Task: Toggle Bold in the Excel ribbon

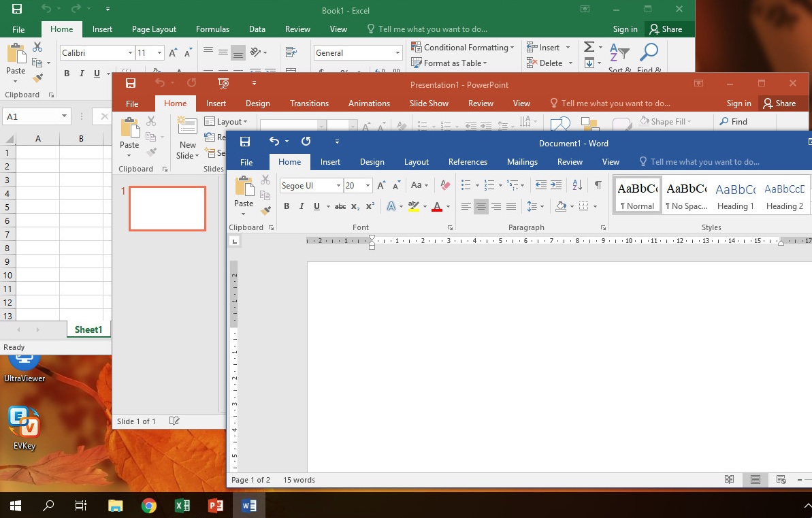Action: [66, 74]
